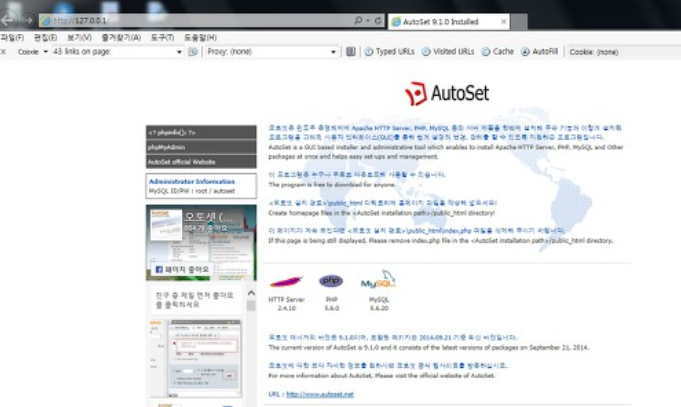Close the AutoSet 9.1.0 Installed tab
The image size is (681, 407).
point(503,21)
